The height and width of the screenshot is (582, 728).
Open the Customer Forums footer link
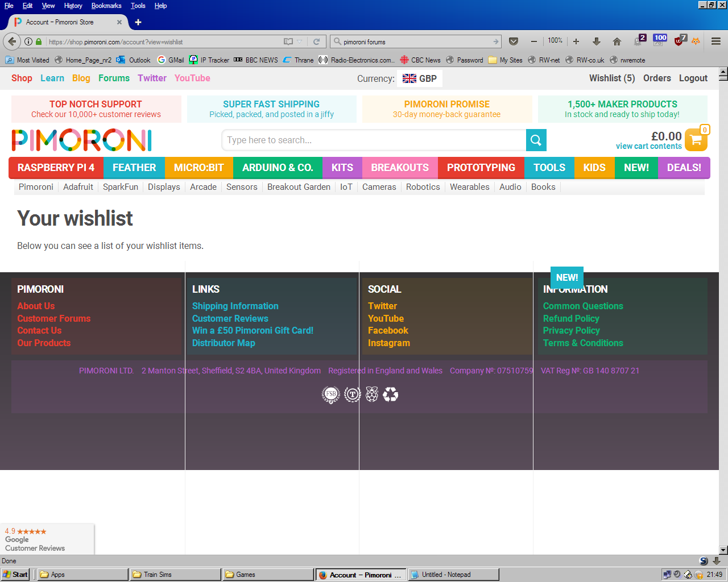(54, 318)
